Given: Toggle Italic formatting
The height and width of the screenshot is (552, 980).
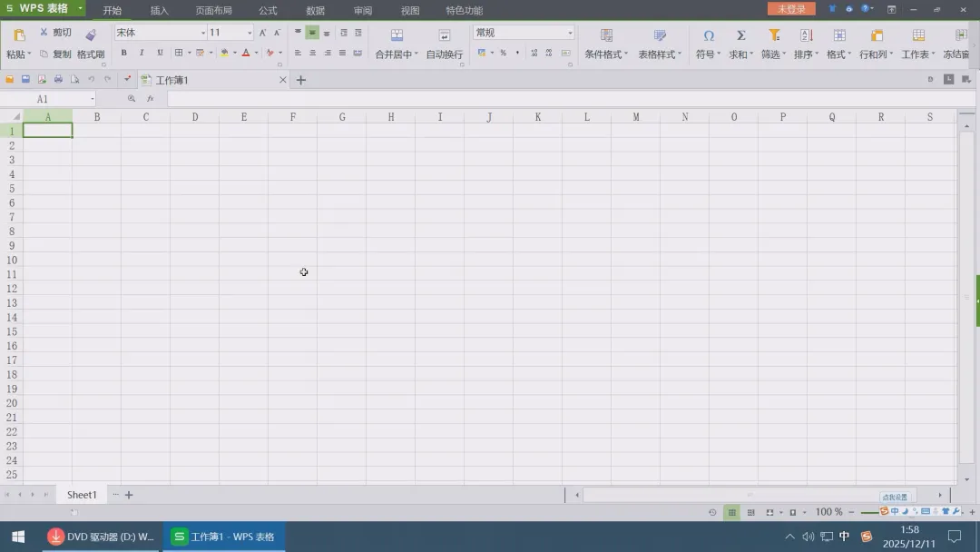Looking at the screenshot, I should tap(142, 54).
